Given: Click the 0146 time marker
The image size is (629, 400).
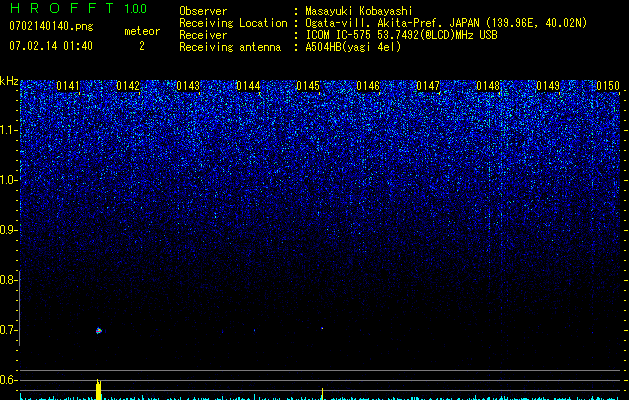Looking at the screenshot, I should tap(368, 86).
